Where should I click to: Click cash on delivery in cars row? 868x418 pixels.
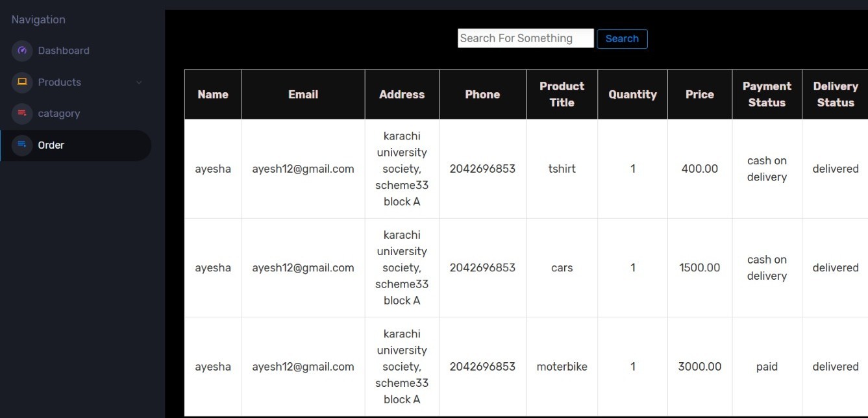click(767, 267)
